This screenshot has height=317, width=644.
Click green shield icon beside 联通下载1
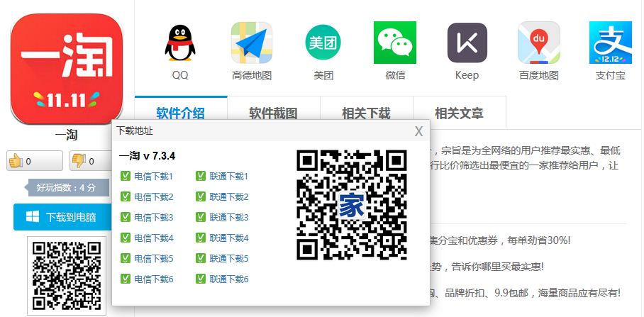coord(201,176)
